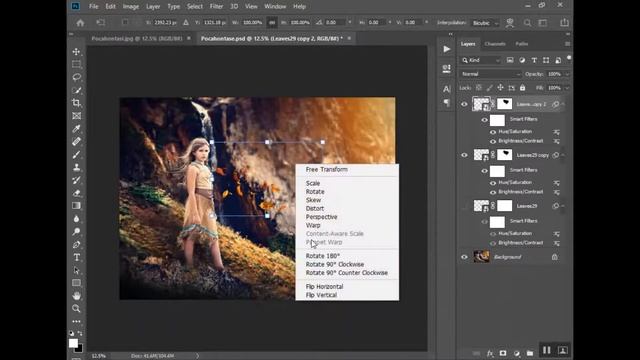Viewport: 640px width, 360px height.
Task: Choose Free Transform from context menu
Action: [327, 169]
